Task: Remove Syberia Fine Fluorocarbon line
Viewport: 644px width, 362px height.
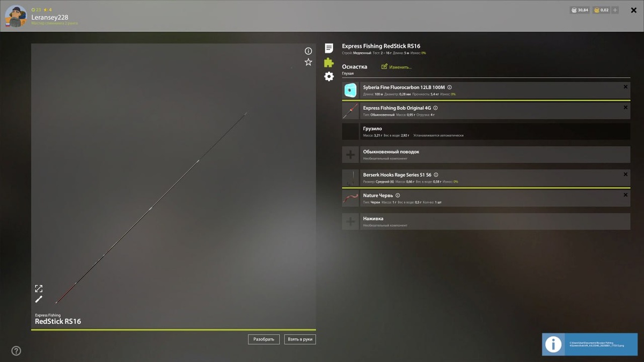Action: [x=626, y=87]
